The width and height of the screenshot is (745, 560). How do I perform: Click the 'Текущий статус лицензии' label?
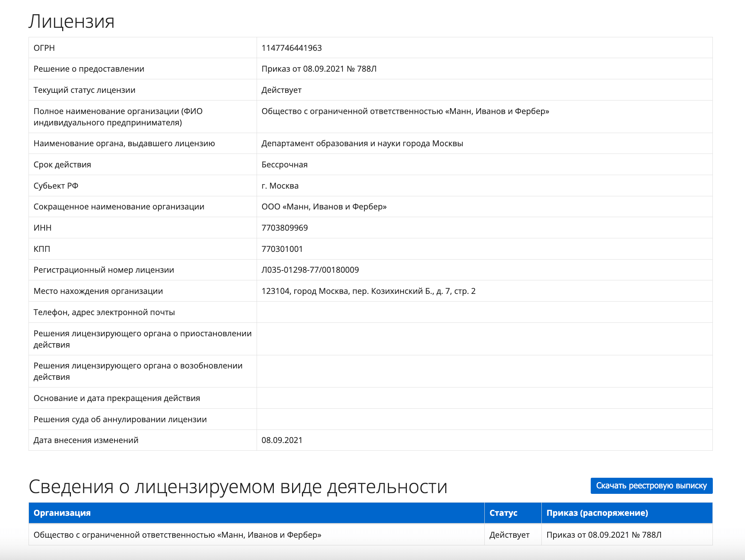84,90
